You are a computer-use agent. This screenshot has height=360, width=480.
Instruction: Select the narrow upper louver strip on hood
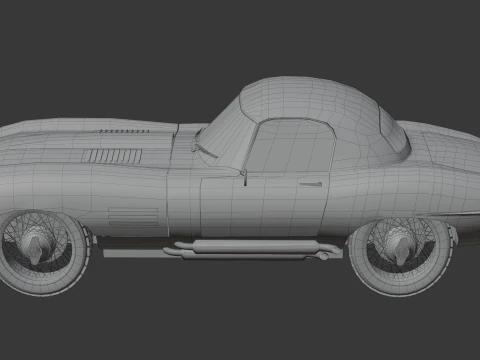click(121, 131)
